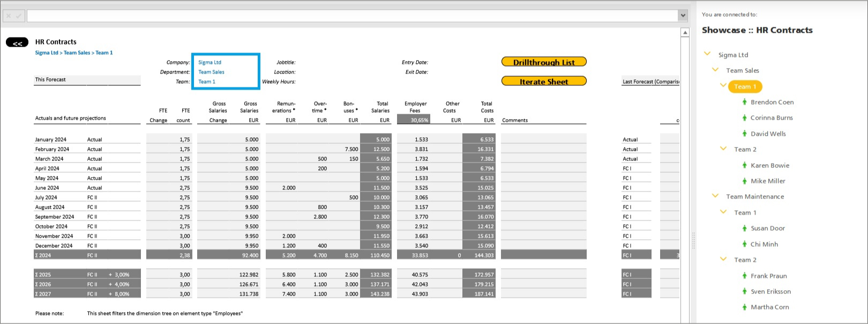Click the back arrow button beside HR Contracts
The image size is (868, 324).
click(x=17, y=42)
